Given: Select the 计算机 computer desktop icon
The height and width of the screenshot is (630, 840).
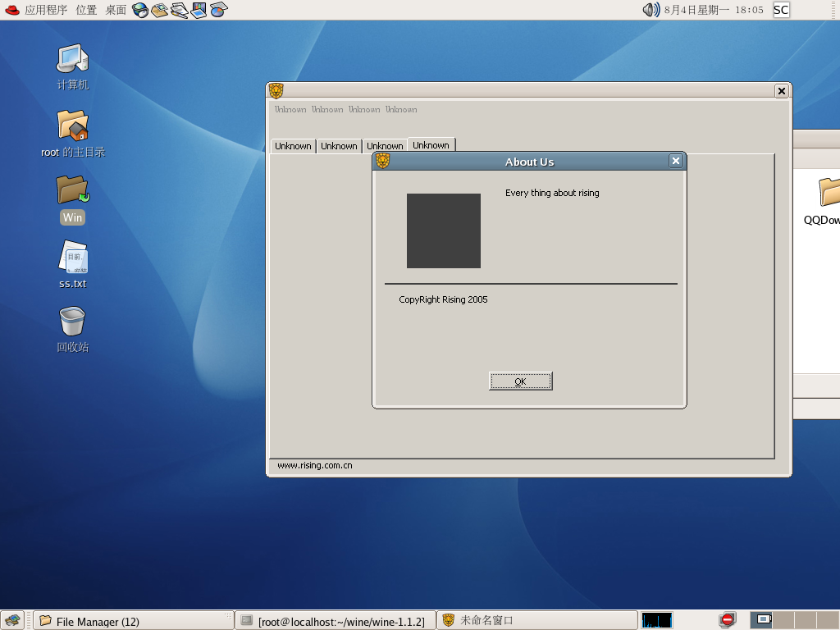Looking at the screenshot, I should pyautogui.click(x=72, y=67).
